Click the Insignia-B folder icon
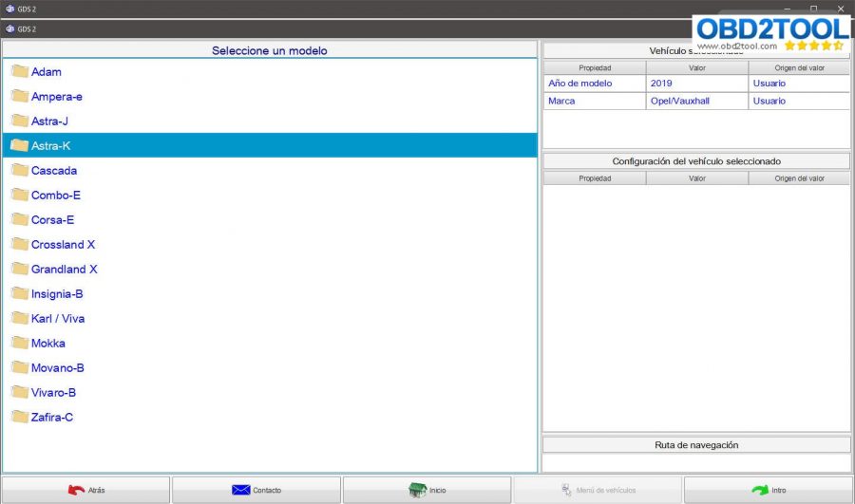This screenshot has width=855, height=504. pos(20,293)
